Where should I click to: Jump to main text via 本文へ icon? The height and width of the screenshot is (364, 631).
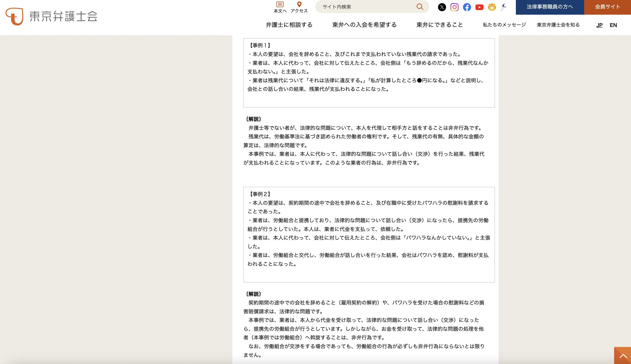pyautogui.click(x=280, y=7)
